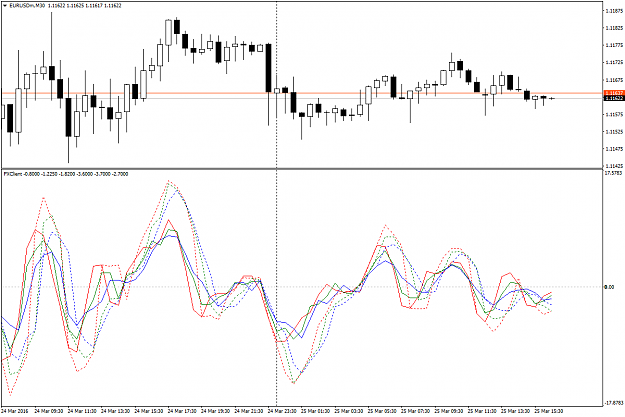Click the 24 Mar 09:30 time label
The width and height of the screenshot is (625, 417).
(48, 411)
